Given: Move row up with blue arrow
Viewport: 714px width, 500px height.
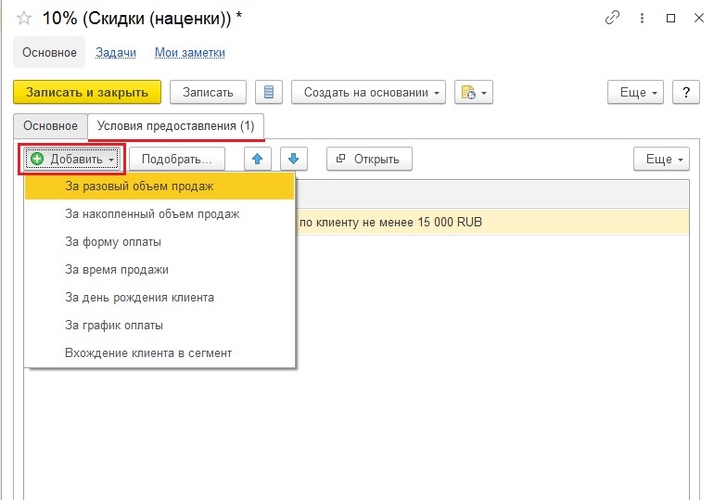Looking at the screenshot, I should pyautogui.click(x=258, y=159).
